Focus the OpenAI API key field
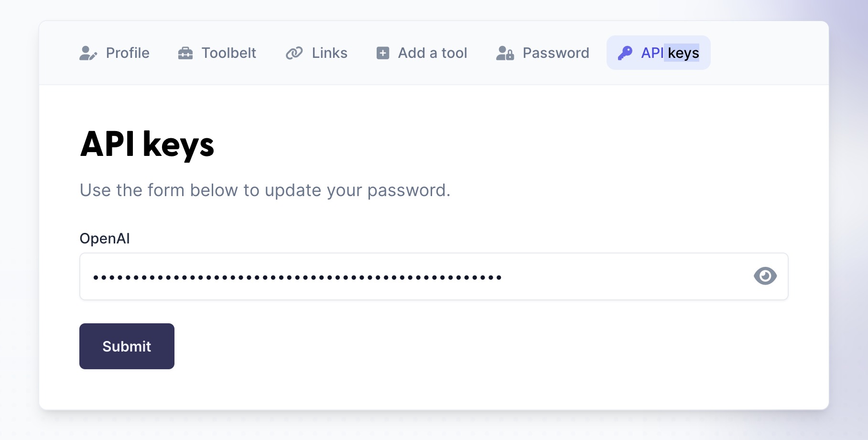Image resolution: width=868 pixels, height=440 pixels. (434, 276)
